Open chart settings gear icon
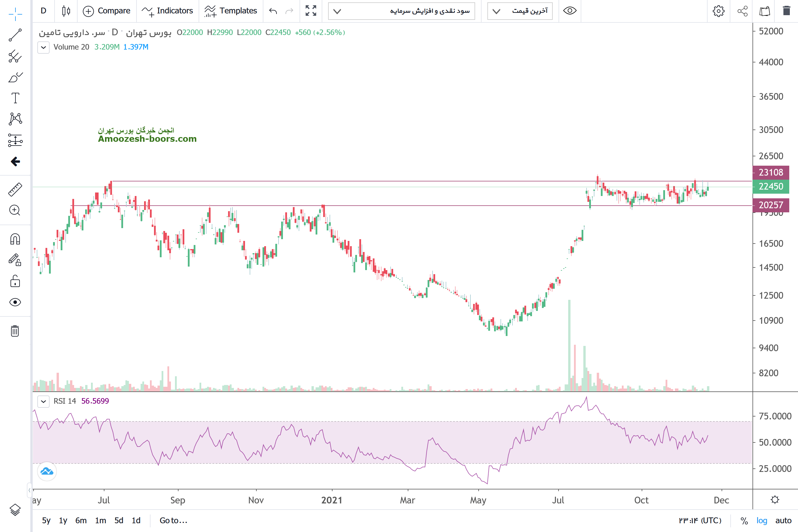 [718, 11]
